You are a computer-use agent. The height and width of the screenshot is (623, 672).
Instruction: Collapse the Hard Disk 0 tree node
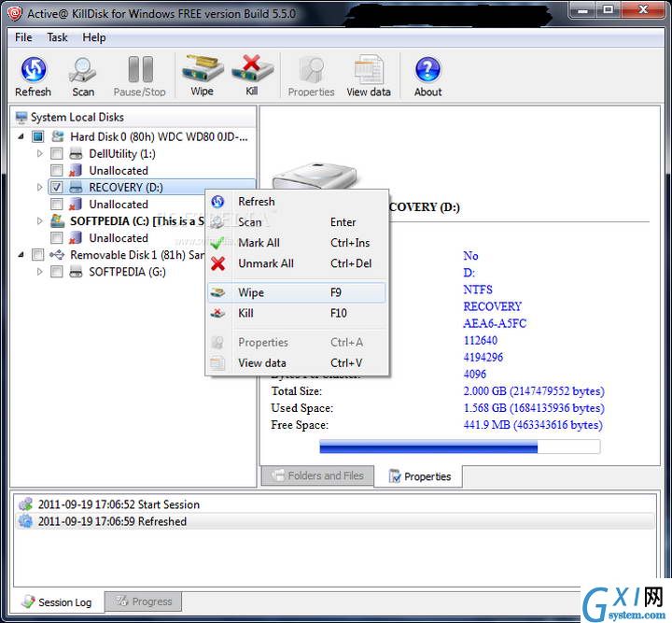point(21,137)
